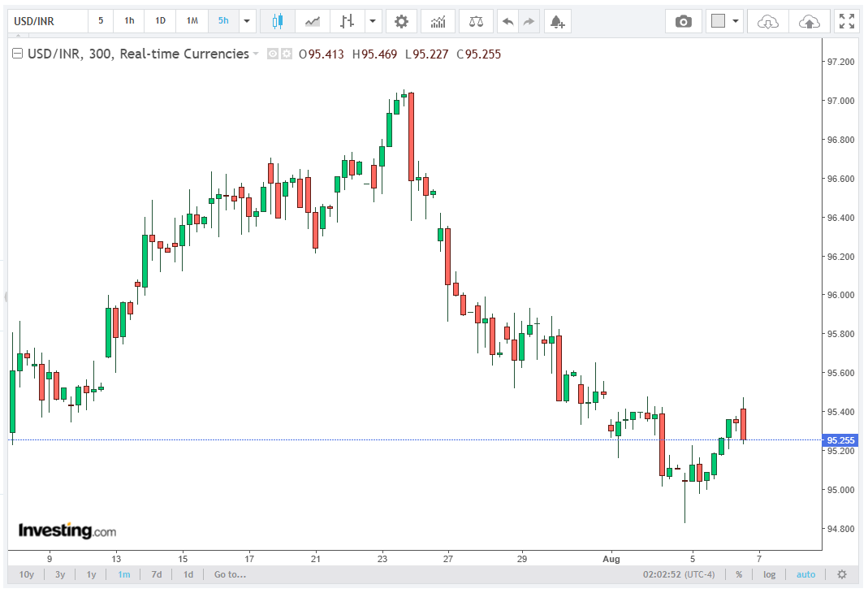868x593 pixels.
Task: Select the candlestick chart style icon
Action: (278, 22)
